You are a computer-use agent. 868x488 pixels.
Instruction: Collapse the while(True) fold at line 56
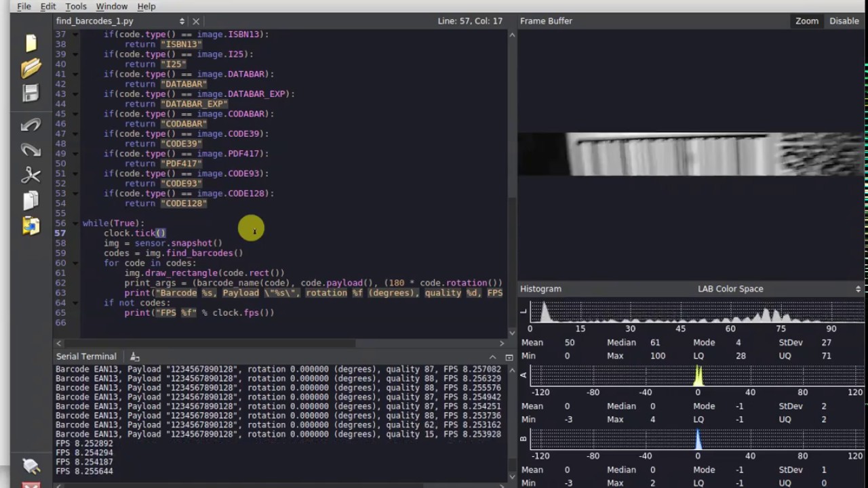point(75,224)
